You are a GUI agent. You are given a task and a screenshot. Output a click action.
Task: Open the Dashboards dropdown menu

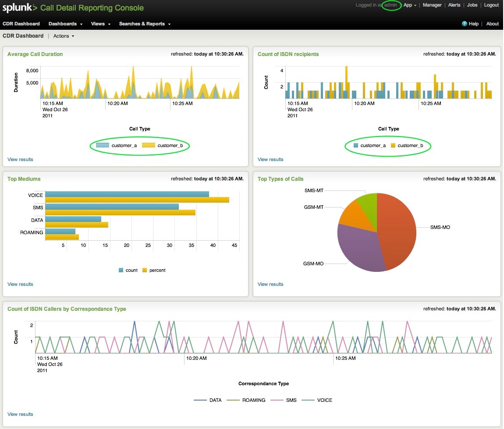[x=65, y=24]
